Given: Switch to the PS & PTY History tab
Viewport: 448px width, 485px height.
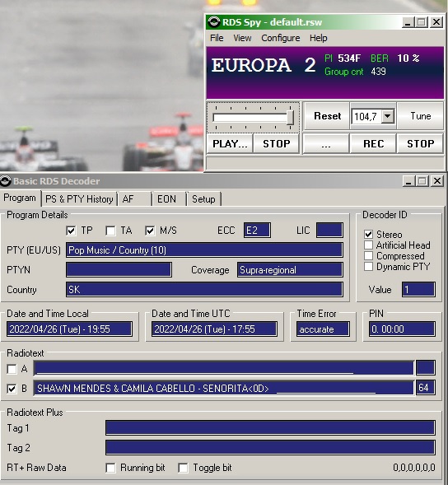Looking at the screenshot, I should [79, 199].
